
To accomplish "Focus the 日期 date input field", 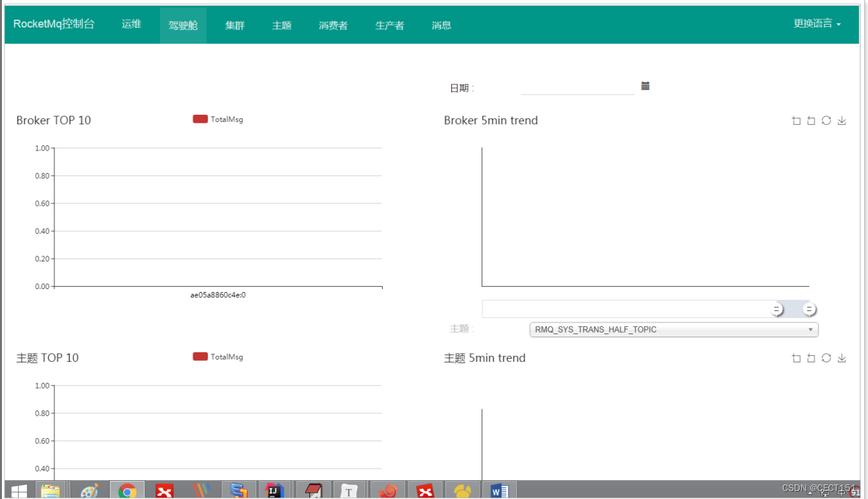I will tap(577, 87).
